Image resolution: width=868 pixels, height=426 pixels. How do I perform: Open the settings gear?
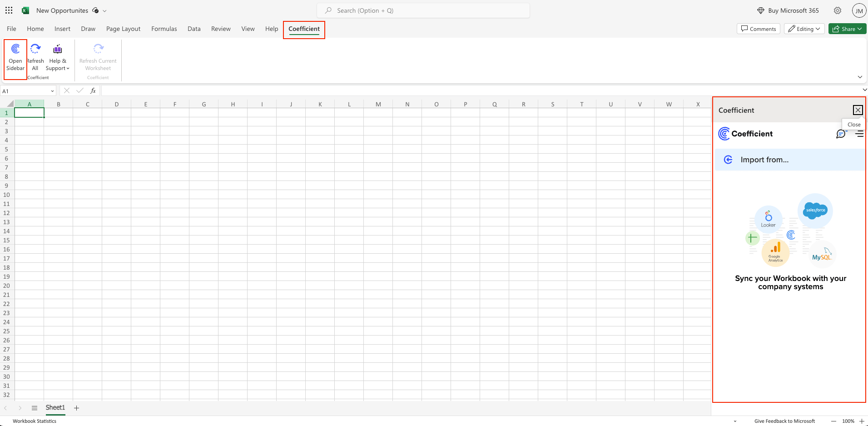coord(838,10)
